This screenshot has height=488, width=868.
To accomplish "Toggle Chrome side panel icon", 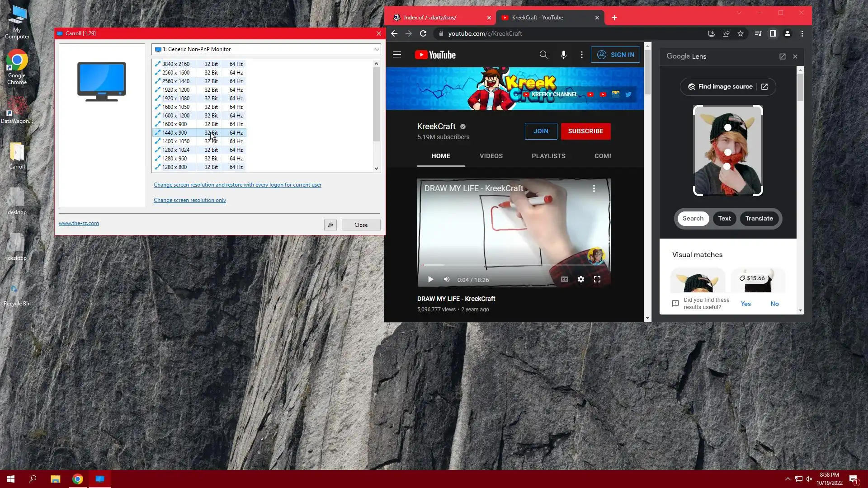I will tap(773, 33).
